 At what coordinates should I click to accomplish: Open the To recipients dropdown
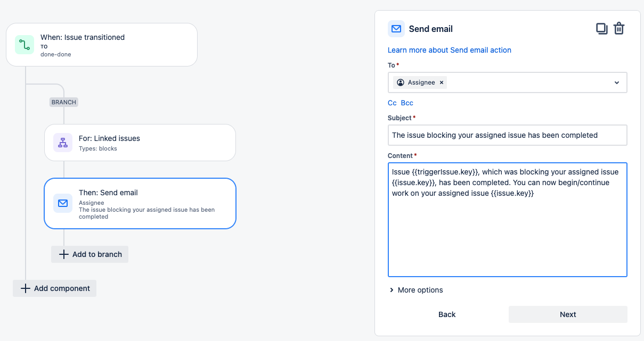pyautogui.click(x=616, y=82)
